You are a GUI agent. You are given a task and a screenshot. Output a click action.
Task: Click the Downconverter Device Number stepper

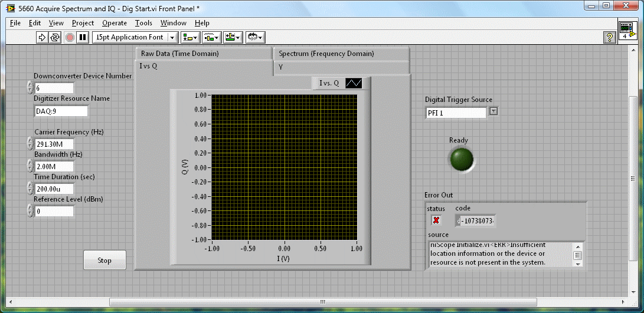[30, 87]
